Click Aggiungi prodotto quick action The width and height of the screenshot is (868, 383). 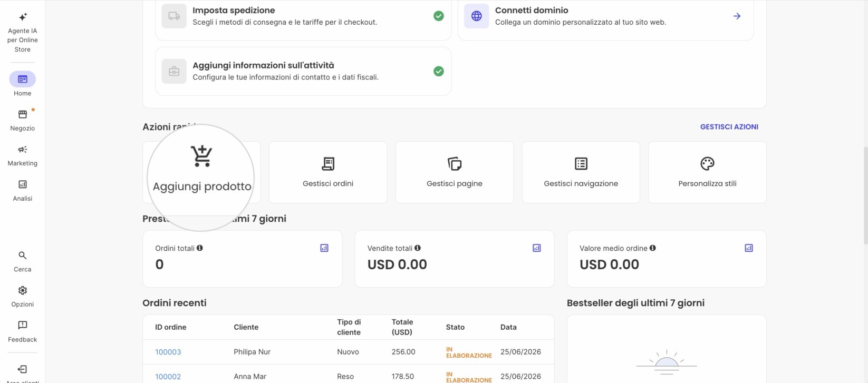(201, 172)
